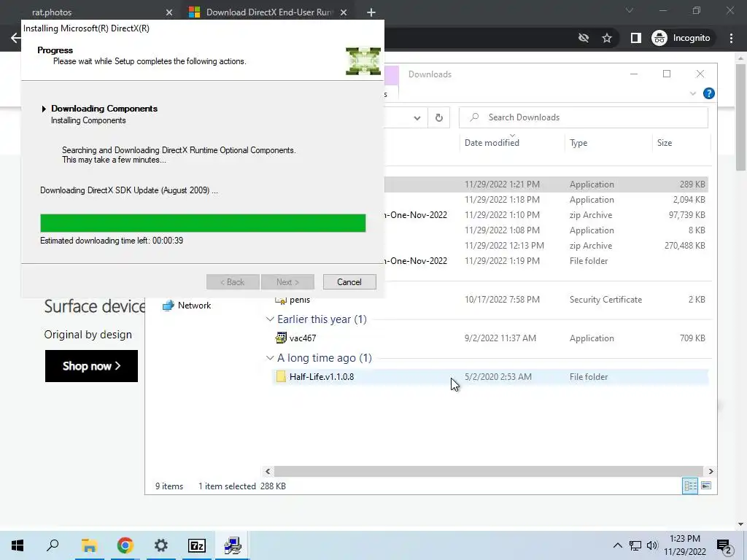
Task: Click the page scrollbar down arrow
Action: click(741, 524)
